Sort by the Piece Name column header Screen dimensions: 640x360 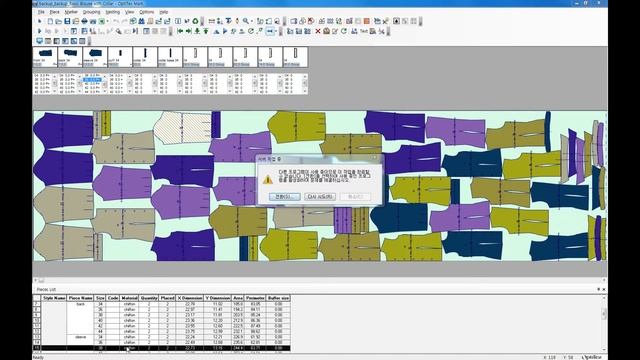click(x=81, y=298)
